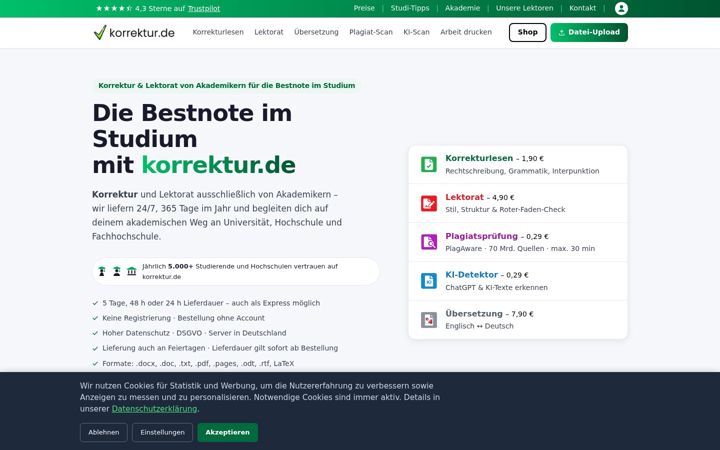Open the Preise link in top bar
Screen dimensions: 720x450
click(364, 8)
